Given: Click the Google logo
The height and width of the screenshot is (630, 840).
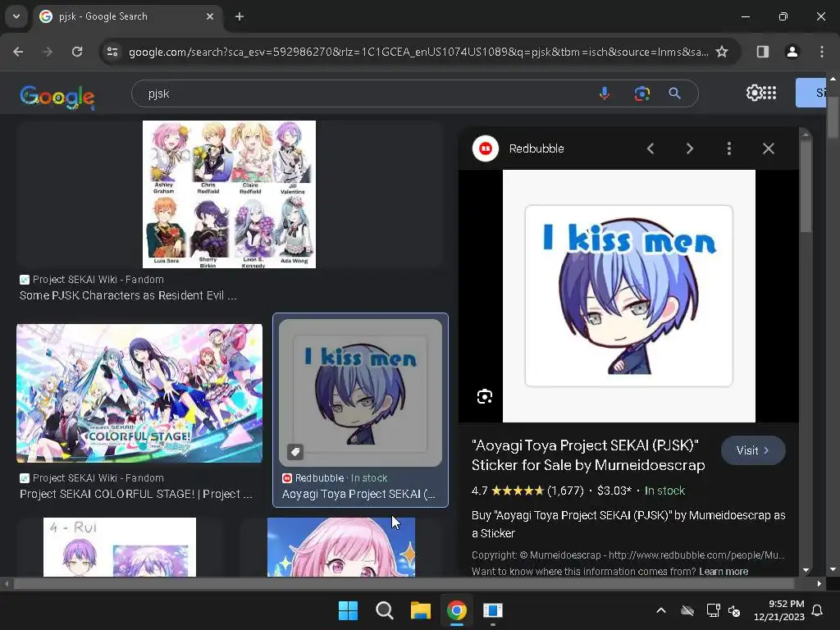Looking at the screenshot, I should pos(57,97).
